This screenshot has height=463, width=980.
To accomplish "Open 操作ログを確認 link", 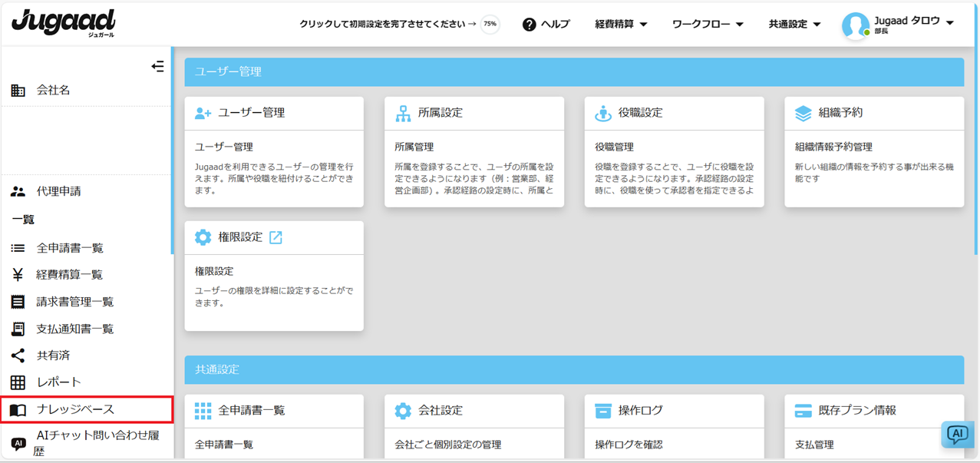I will tap(629, 445).
